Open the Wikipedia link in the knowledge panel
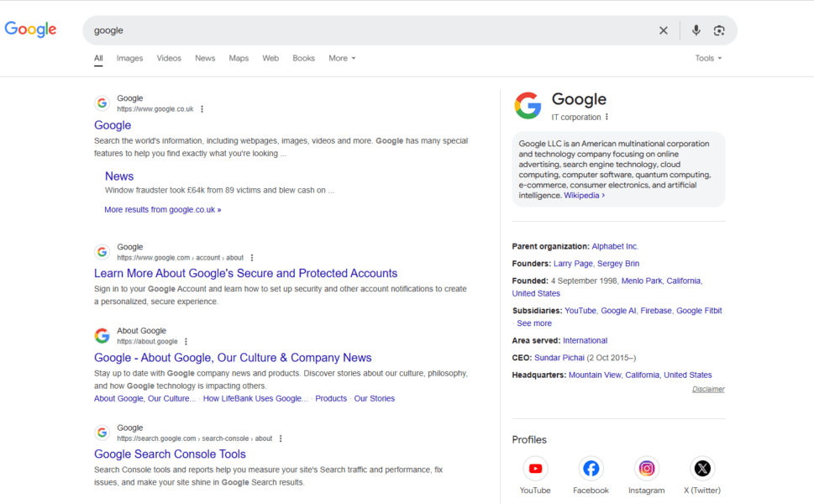The height and width of the screenshot is (504, 814). pyautogui.click(x=580, y=195)
